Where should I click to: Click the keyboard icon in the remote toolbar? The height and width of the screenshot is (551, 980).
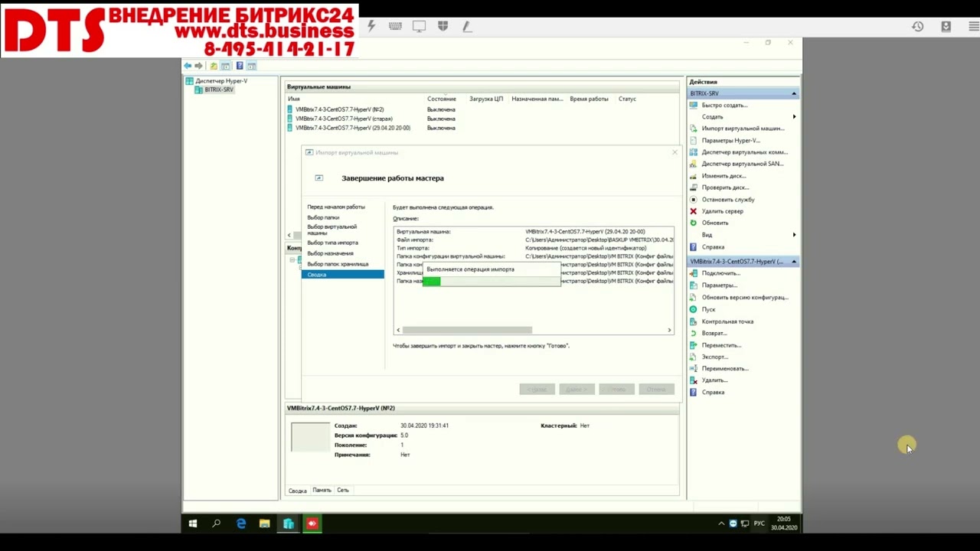tap(395, 26)
